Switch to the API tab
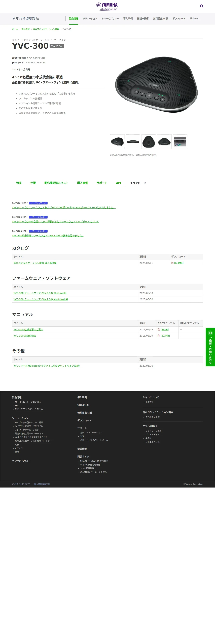 click(x=118, y=183)
